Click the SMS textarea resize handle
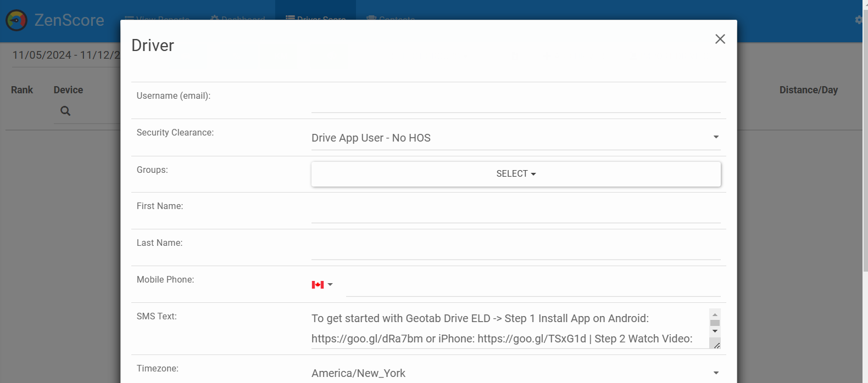Screen dimensions: 868x383 click(716, 344)
